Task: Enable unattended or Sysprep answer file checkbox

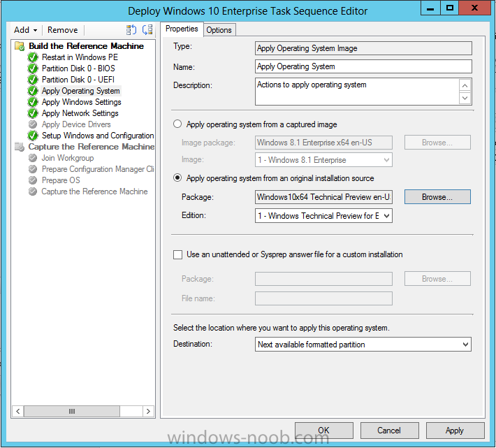Action: [x=177, y=254]
